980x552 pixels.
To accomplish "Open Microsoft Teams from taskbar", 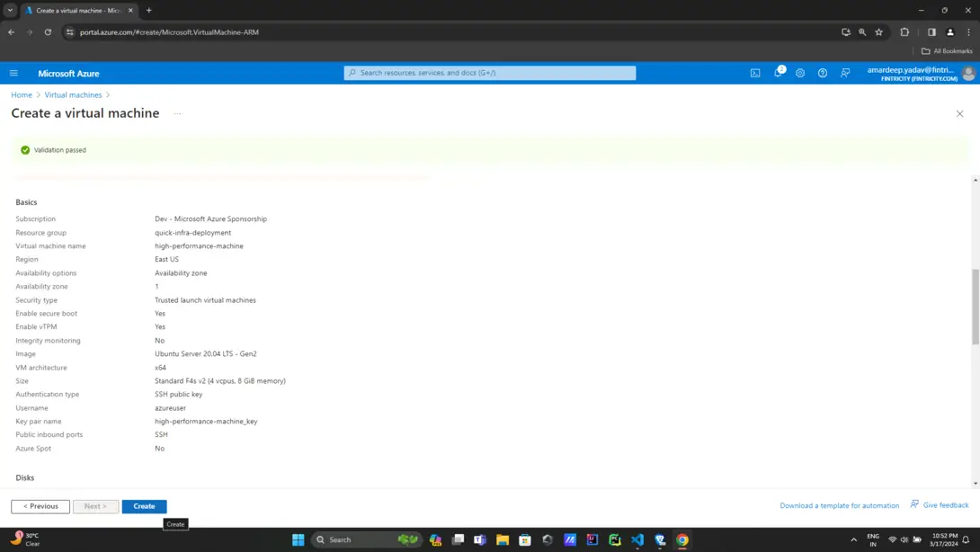I will [480, 539].
